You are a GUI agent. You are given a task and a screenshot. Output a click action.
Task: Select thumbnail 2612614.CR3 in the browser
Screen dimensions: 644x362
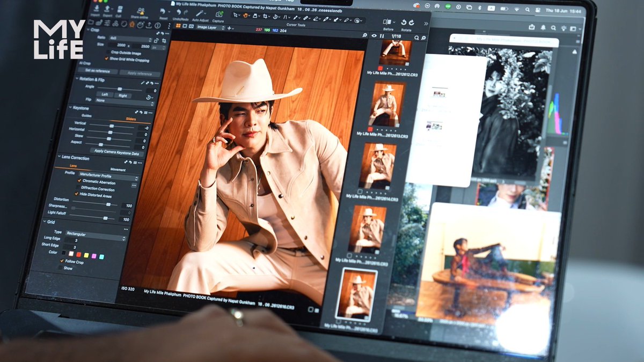point(377,165)
